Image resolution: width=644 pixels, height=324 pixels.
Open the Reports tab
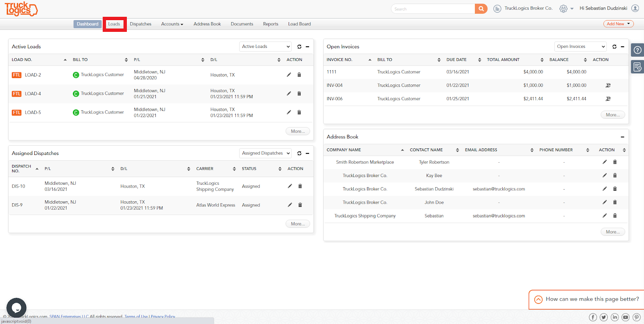pos(270,24)
